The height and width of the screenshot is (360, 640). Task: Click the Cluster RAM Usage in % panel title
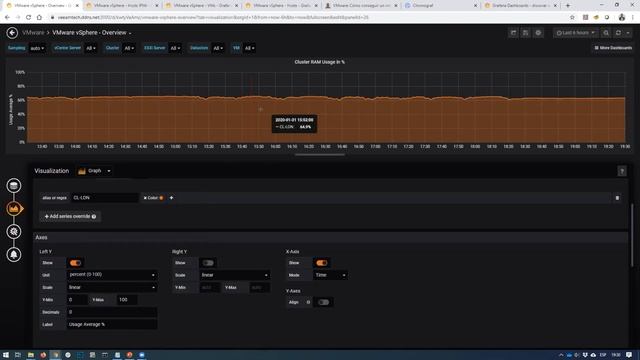click(320, 62)
